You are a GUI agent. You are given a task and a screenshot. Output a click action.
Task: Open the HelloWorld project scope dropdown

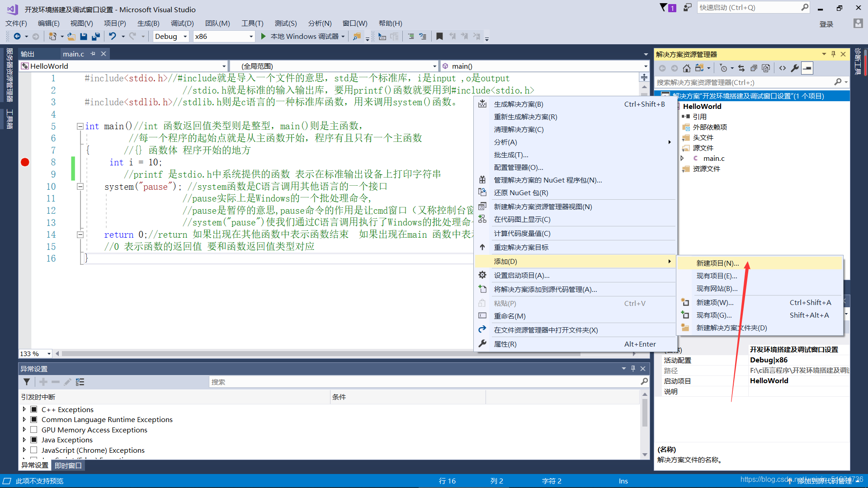[x=123, y=66]
